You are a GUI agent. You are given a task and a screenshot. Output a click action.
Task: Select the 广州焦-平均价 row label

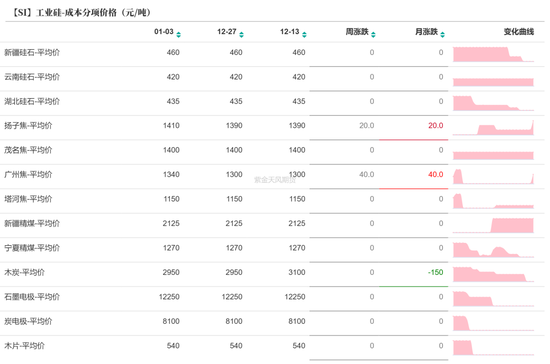click(28, 174)
